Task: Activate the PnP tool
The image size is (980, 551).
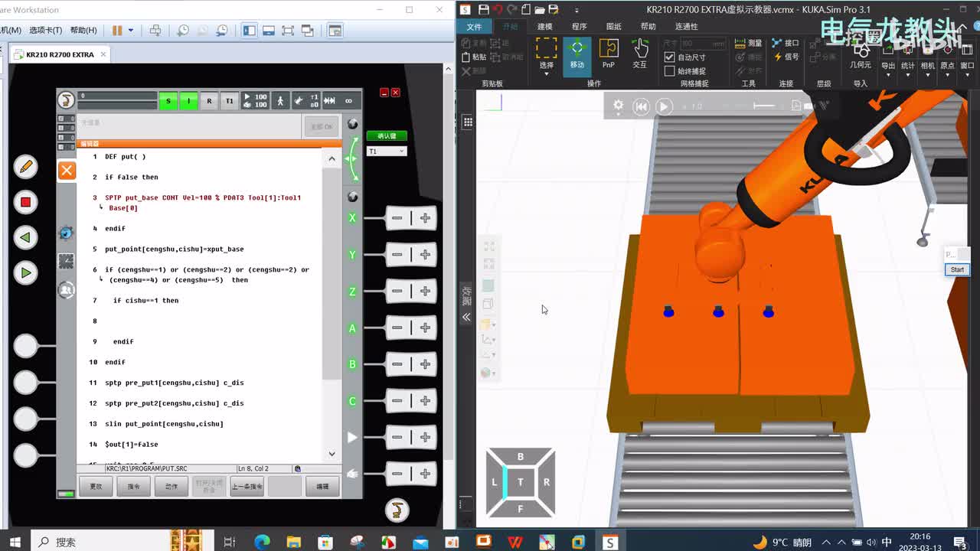Action: pyautogui.click(x=609, y=54)
